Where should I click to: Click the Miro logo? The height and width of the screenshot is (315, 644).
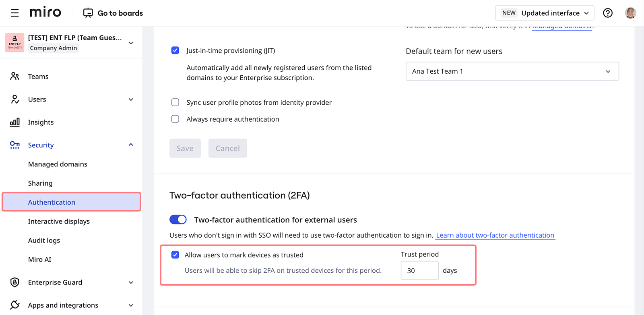45,12
